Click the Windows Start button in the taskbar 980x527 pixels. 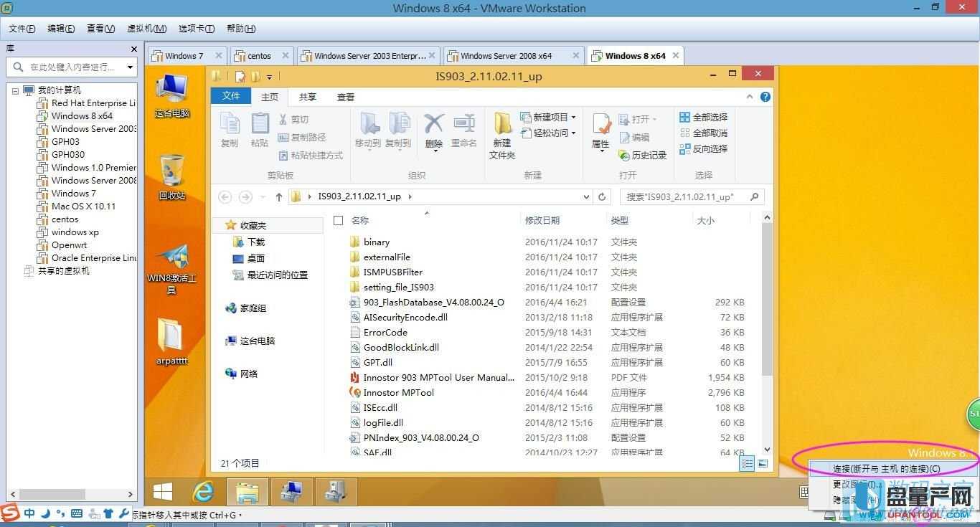point(163,491)
